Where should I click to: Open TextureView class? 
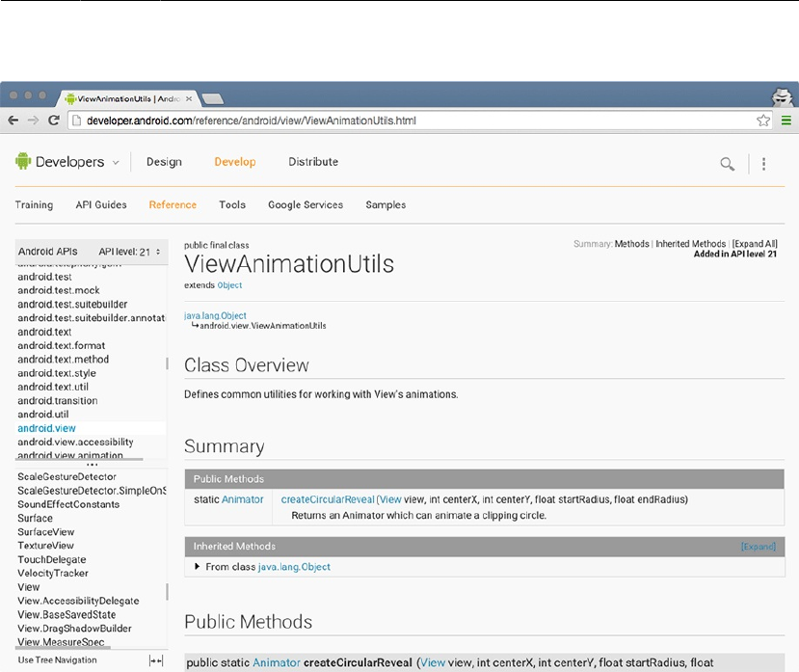pyautogui.click(x=46, y=546)
